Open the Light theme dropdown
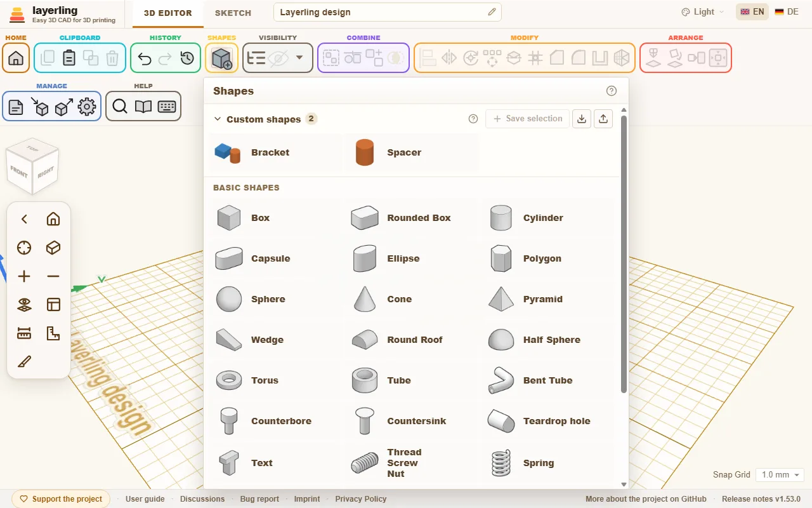This screenshot has width=812, height=508. click(x=703, y=12)
